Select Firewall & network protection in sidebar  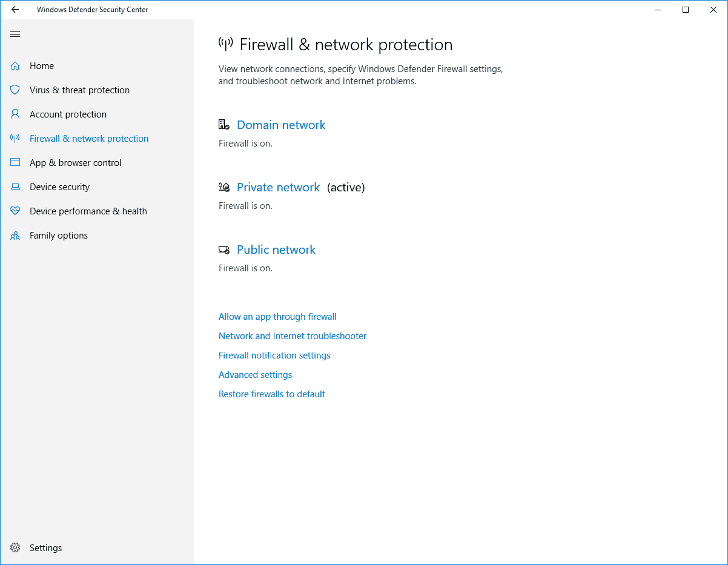point(89,139)
